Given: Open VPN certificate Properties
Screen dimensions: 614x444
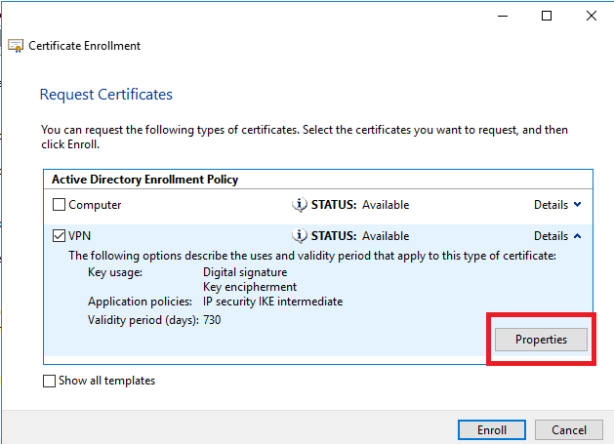Looking at the screenshot, I should click(541, 339).
